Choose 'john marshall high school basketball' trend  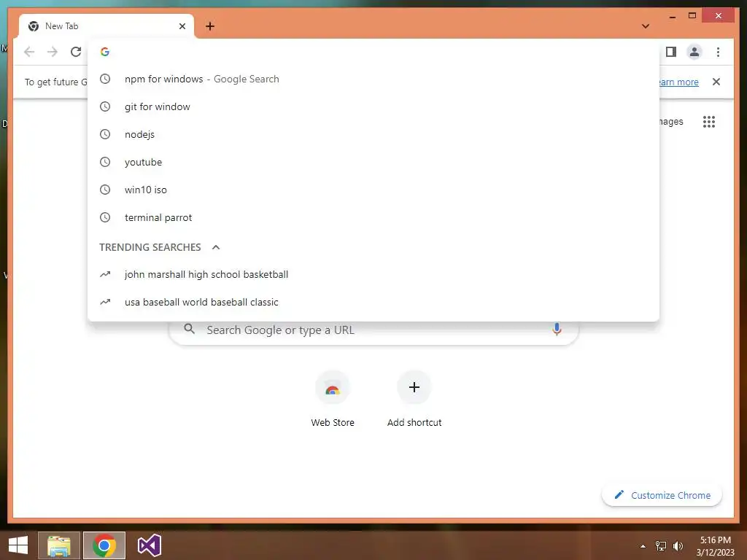click(x=373, y=274)
